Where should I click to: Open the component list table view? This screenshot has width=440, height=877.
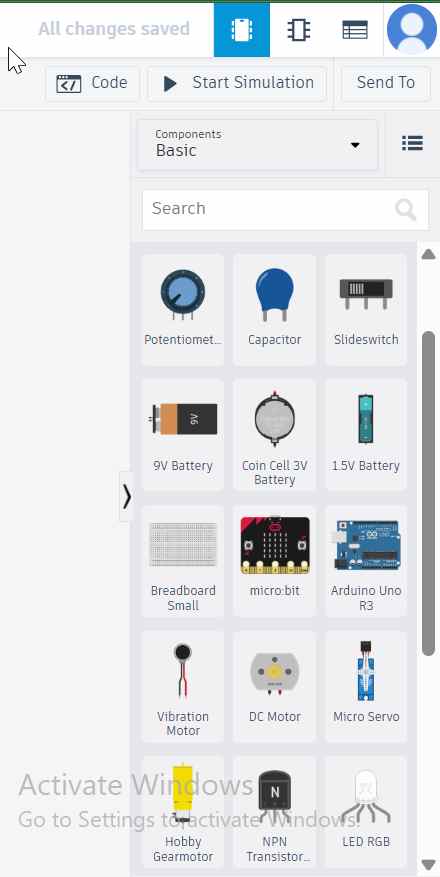tap(355, 30)
